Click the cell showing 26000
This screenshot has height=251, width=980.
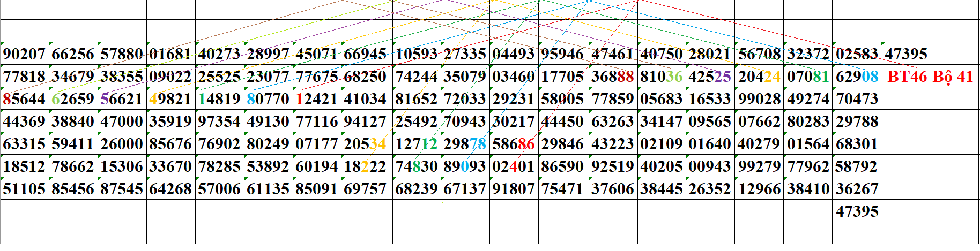click(122, 144)
